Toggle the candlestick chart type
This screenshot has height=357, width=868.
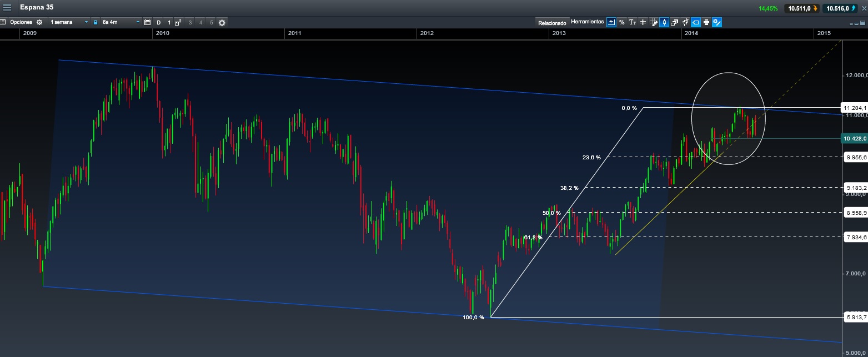(x=664, y=22)
